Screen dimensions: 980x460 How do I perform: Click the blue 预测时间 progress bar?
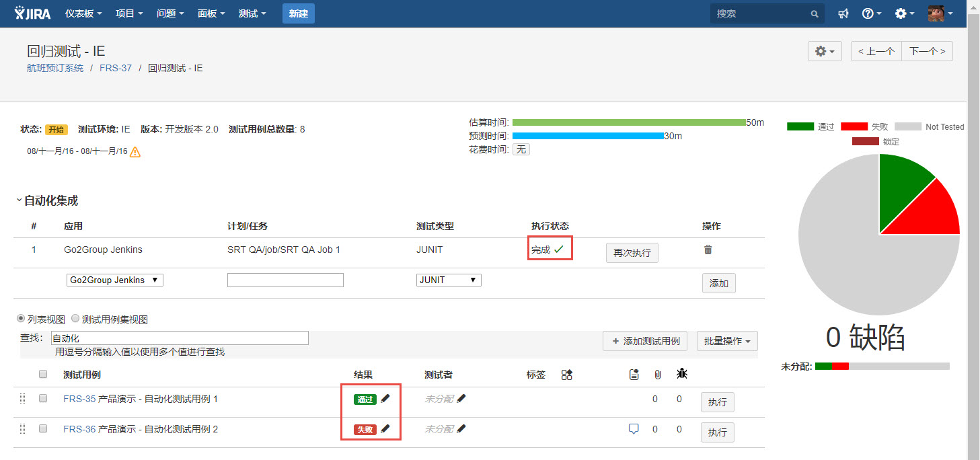coord(588,136)
